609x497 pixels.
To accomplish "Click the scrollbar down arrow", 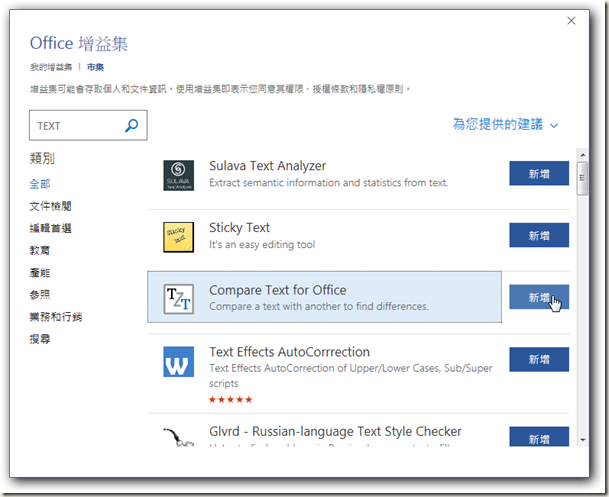I will click(583, 440).
